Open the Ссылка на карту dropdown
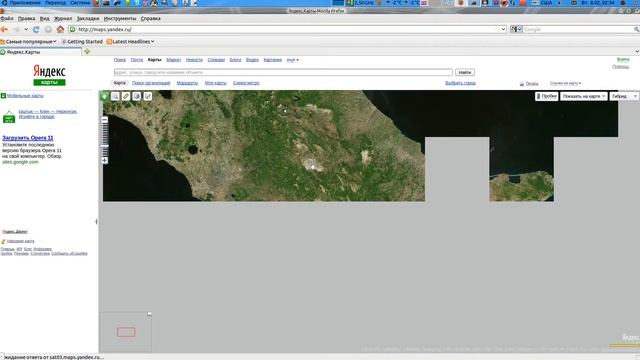Screen dimensions: 640x360 pos(565,83)
